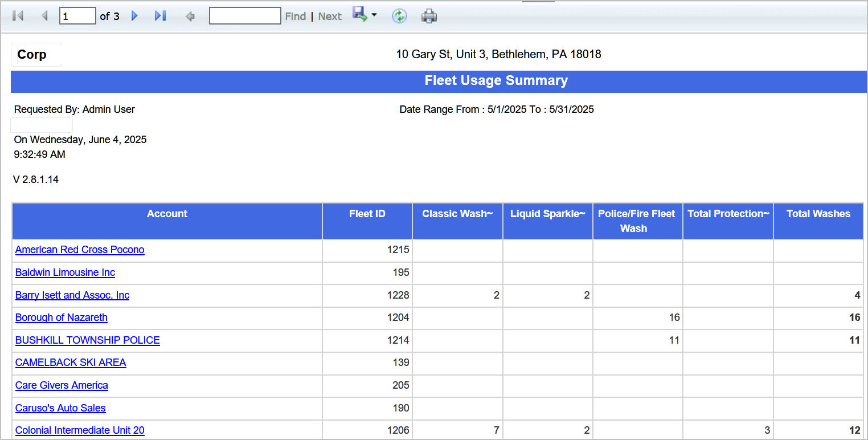Screen dimensions: 868x440
Task: Click Colonial Intermediate Total Protection value 3
Action: [767, 430]
